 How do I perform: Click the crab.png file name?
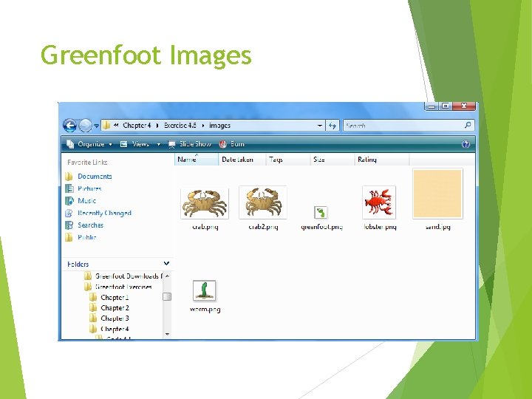[x=205, y=227]
